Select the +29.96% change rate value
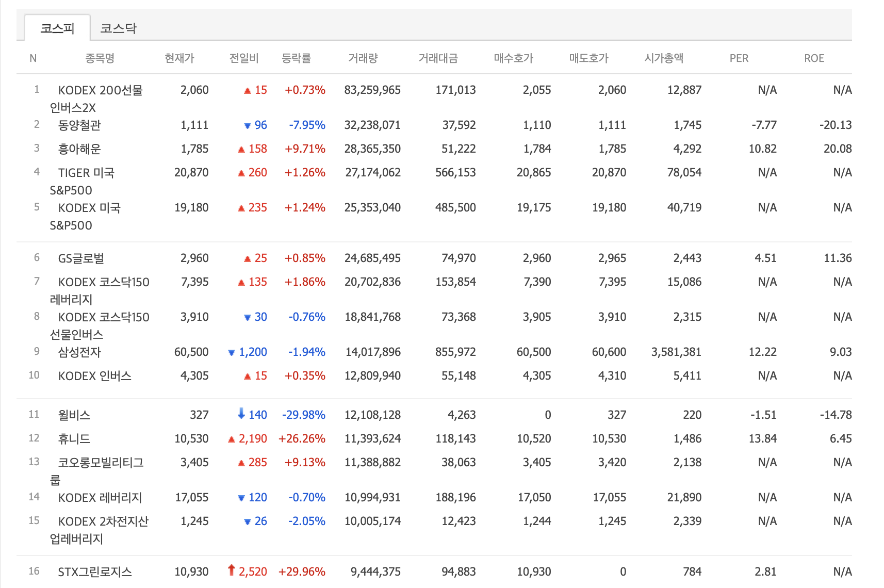 point(302,571)
